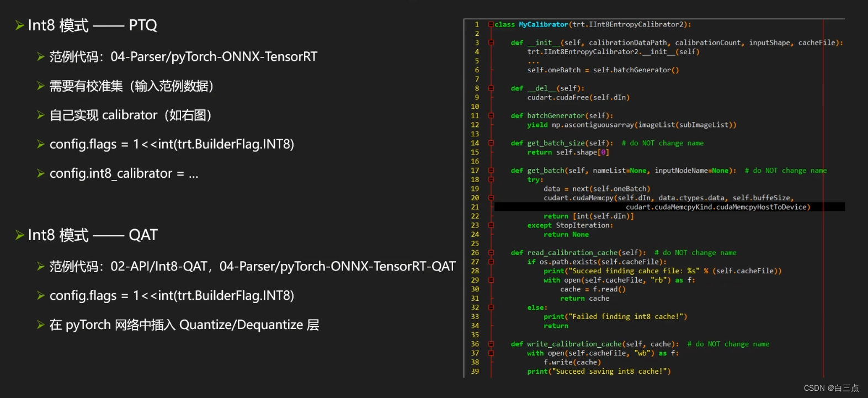
Task: Collapse the try block fold marker
Action: 491,179
